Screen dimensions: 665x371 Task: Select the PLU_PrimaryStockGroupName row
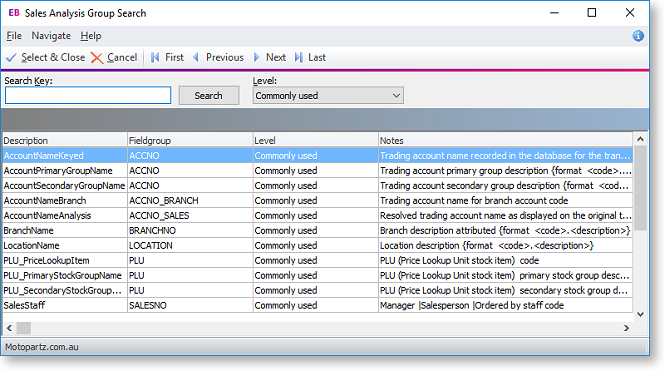317,275
